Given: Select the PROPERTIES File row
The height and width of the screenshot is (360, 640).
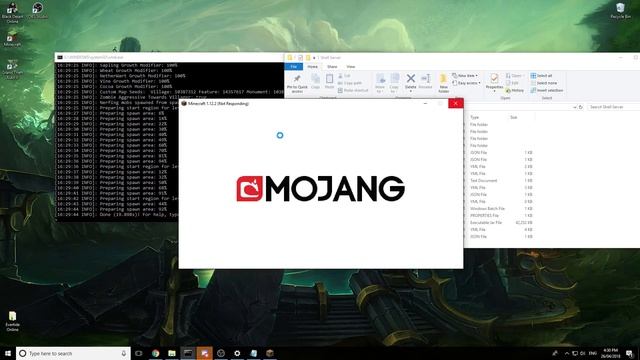Looking at the screenshot, I should [501, 216].
